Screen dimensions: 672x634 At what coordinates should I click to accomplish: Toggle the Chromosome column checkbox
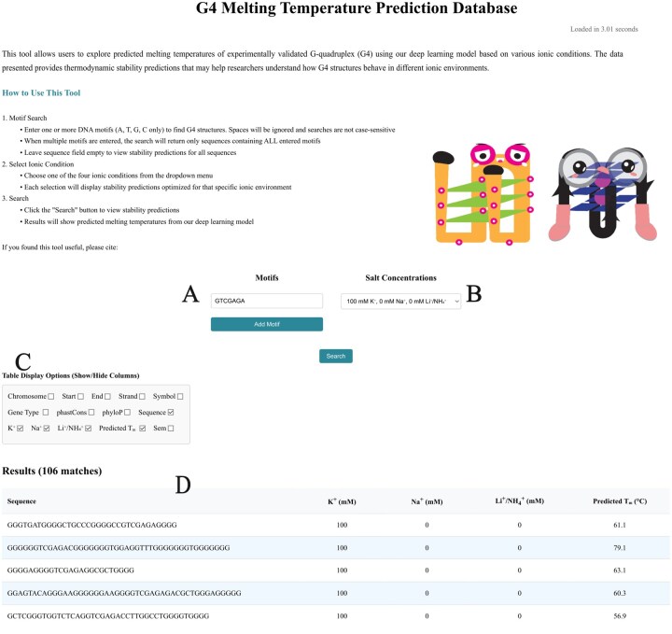[51, 397]
